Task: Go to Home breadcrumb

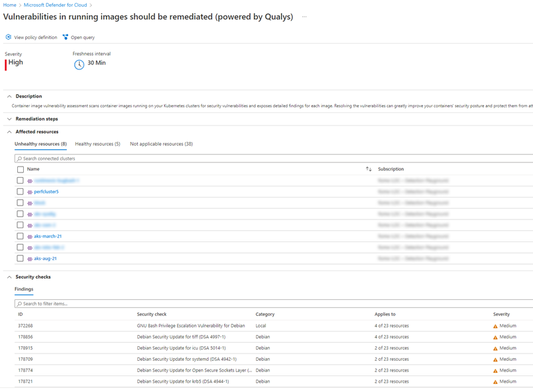Action: (x=9, y=5)
